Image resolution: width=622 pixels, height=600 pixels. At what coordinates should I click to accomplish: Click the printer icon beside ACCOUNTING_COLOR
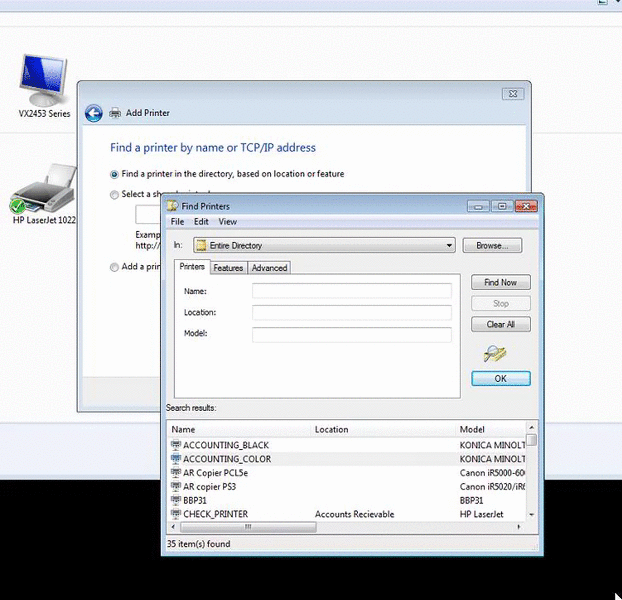point(176,459)
